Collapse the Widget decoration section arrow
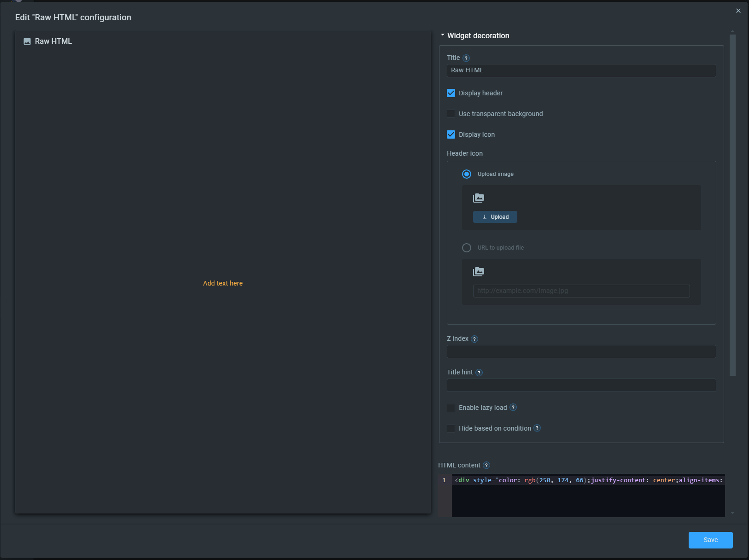Screen dimensions: 749x560 coord(443,35)
